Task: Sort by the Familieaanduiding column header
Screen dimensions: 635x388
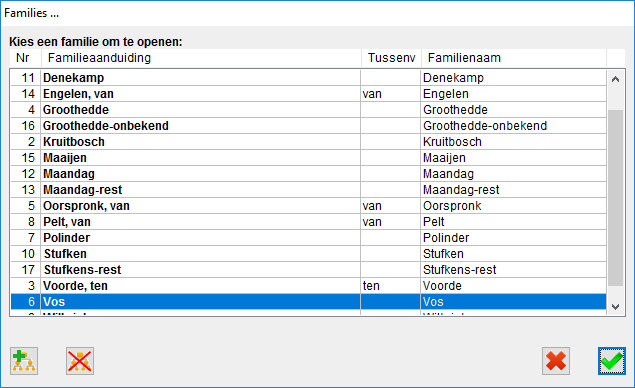Action: [201, 58]
